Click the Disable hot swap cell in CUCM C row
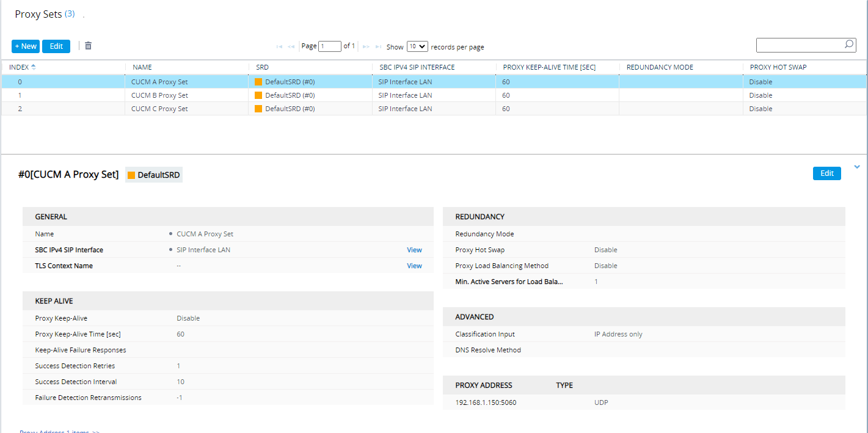The width and height of the screenshot is (868, 433). click(760, 109)
